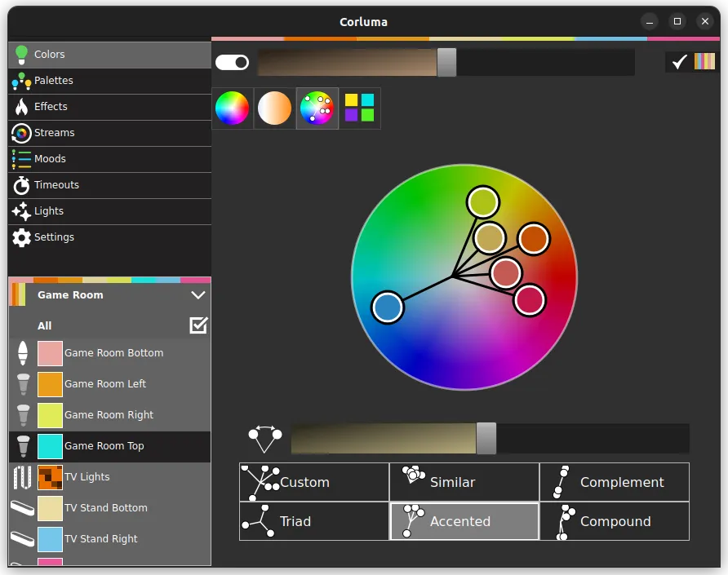
Task: Choose the Compound color scheme
Action: coord(615,521)
